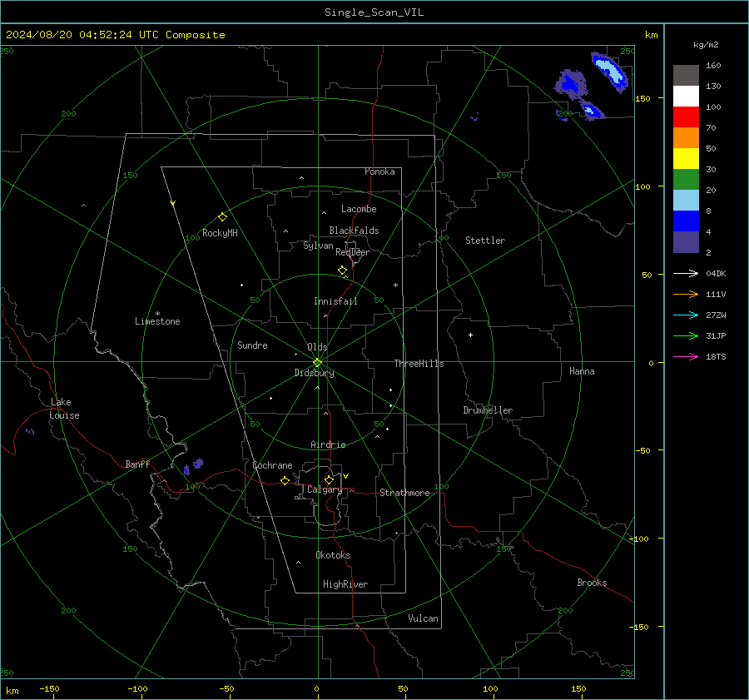This screenshot has height=700, width=749.
Task: Pick the red 100 legend color block
Action: coord(686,117)
